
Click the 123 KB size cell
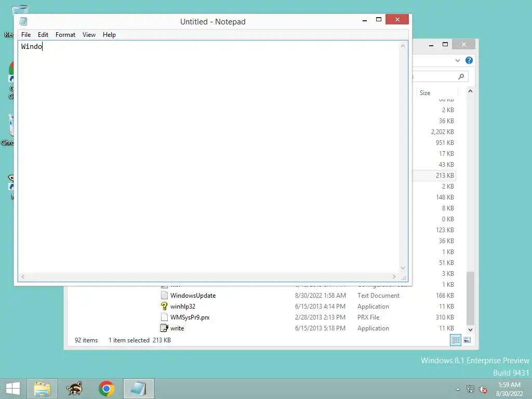[445, 230]
